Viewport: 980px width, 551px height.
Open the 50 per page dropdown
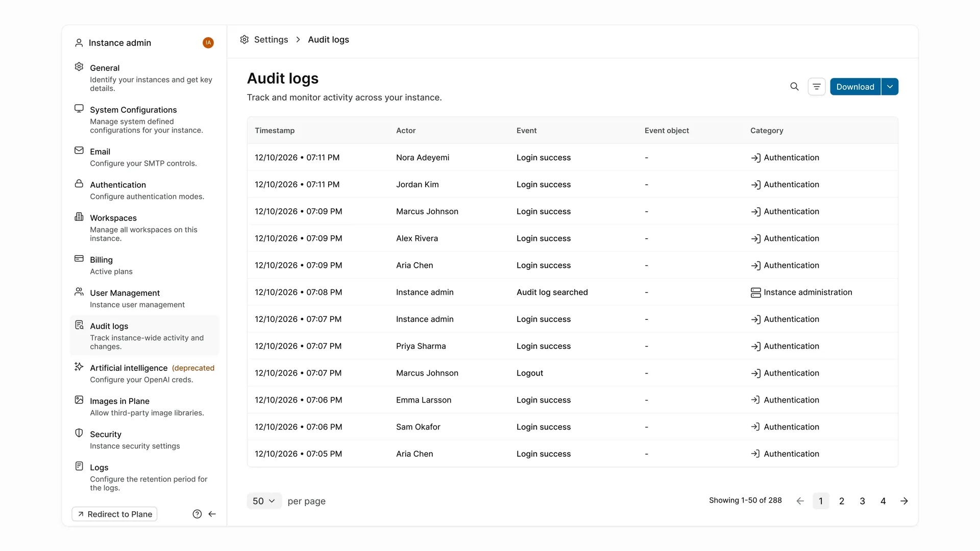click(x=264, y=501)
